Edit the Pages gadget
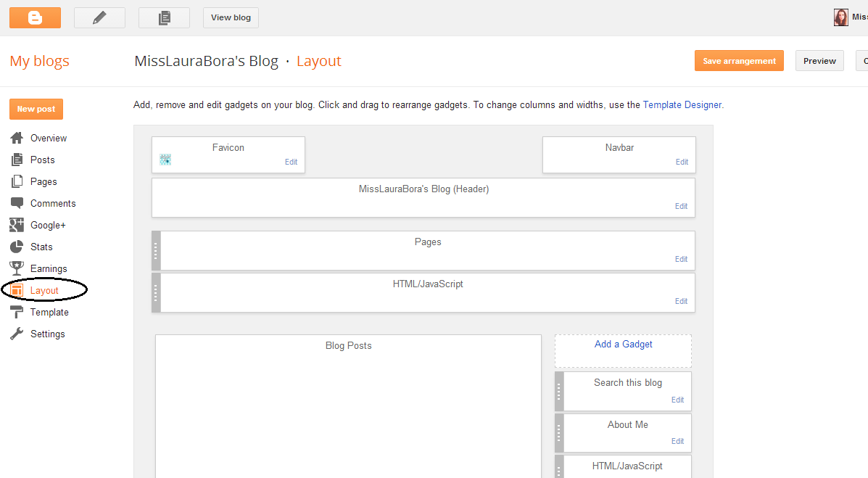 [681, 259]
